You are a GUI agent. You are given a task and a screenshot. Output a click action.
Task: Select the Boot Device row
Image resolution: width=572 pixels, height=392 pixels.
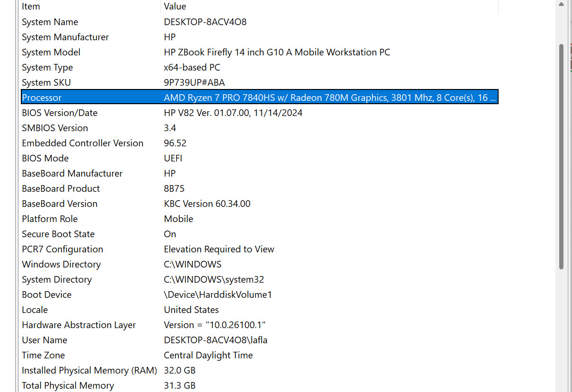click(x=259, y=294)
